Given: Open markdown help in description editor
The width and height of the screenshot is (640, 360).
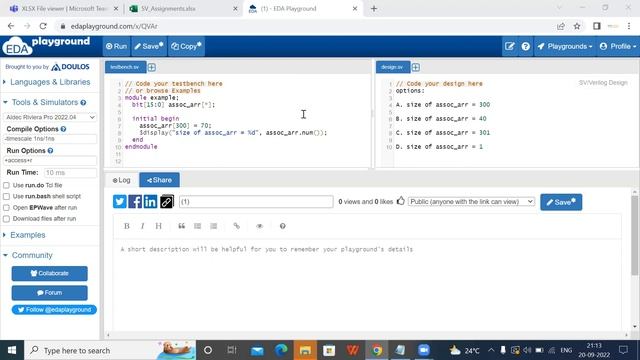Looking at the screenshot, I should pyautogui.click(x=282, y=226).
